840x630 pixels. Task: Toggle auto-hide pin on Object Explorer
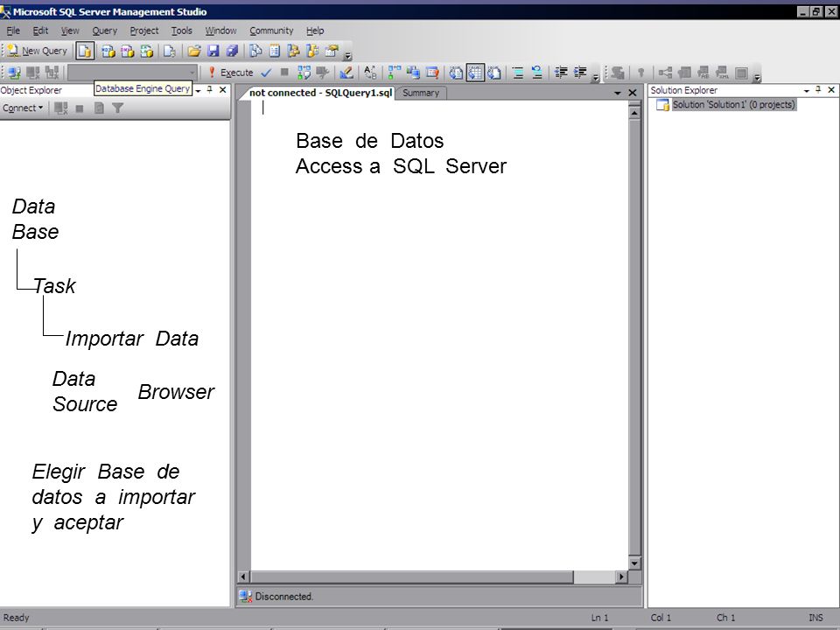coord(210,90)
